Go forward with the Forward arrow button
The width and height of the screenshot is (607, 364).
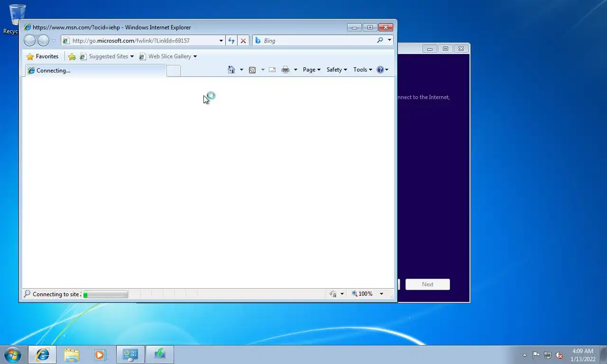click(x=43, y=41)
